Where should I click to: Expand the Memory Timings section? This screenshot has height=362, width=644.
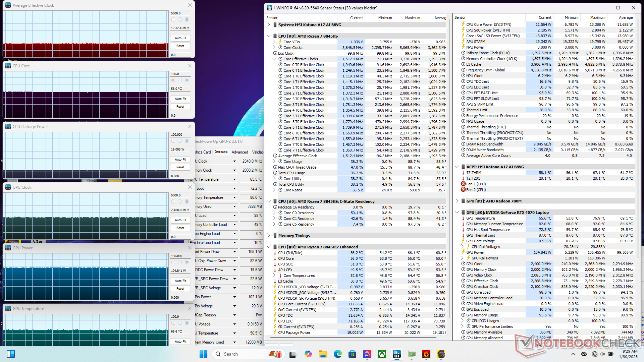coord(269,235)
